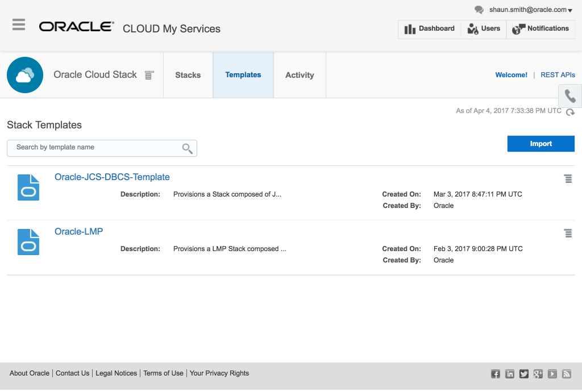This screenshot has height=392, width=582.
Task: Open the Welcome! link
Action: click(x=511, y=75)
